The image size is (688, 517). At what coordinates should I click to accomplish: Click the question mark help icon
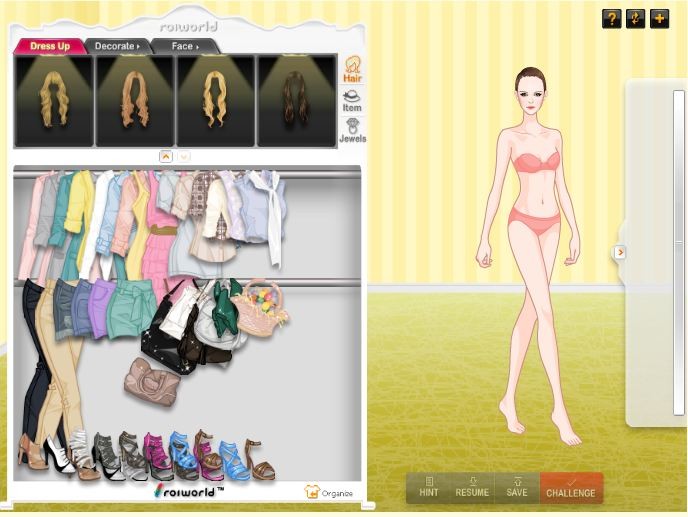[x=611, y=18]
